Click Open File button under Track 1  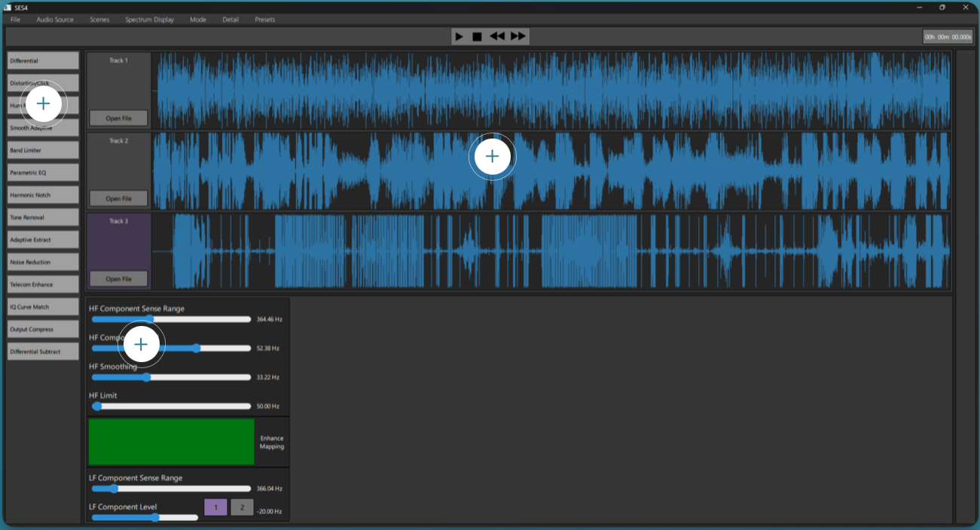[118, 118]
